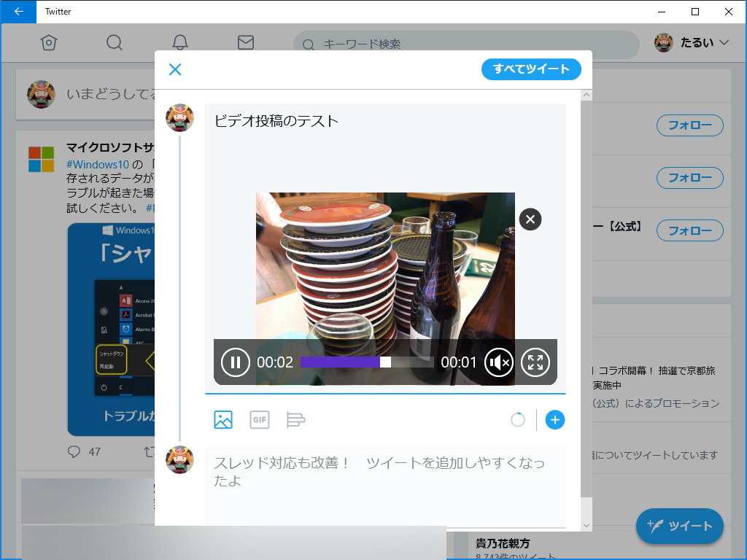The height and width of the screenshot is (560, 747).
Task: Mute the video audio
Action: point(499,362)
